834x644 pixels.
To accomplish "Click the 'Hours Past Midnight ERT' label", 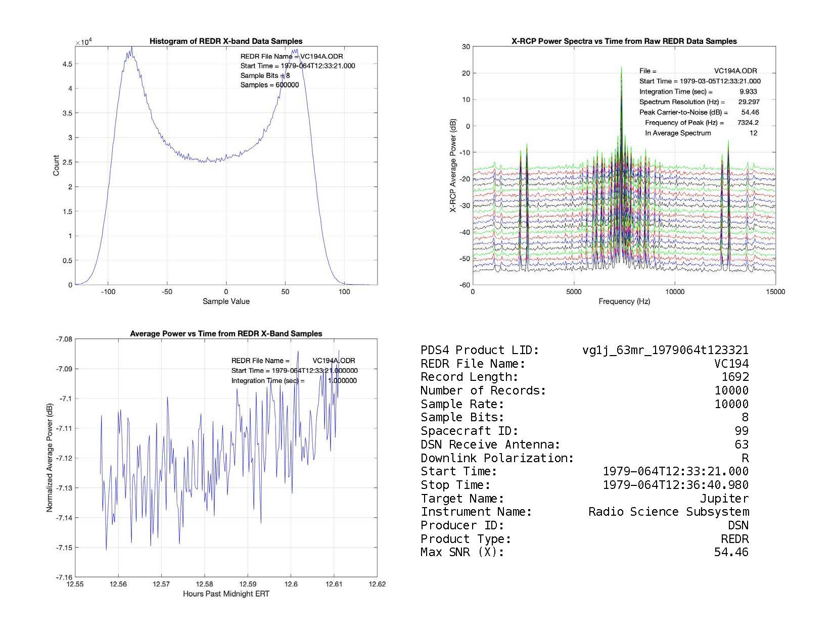I will 226,594.
